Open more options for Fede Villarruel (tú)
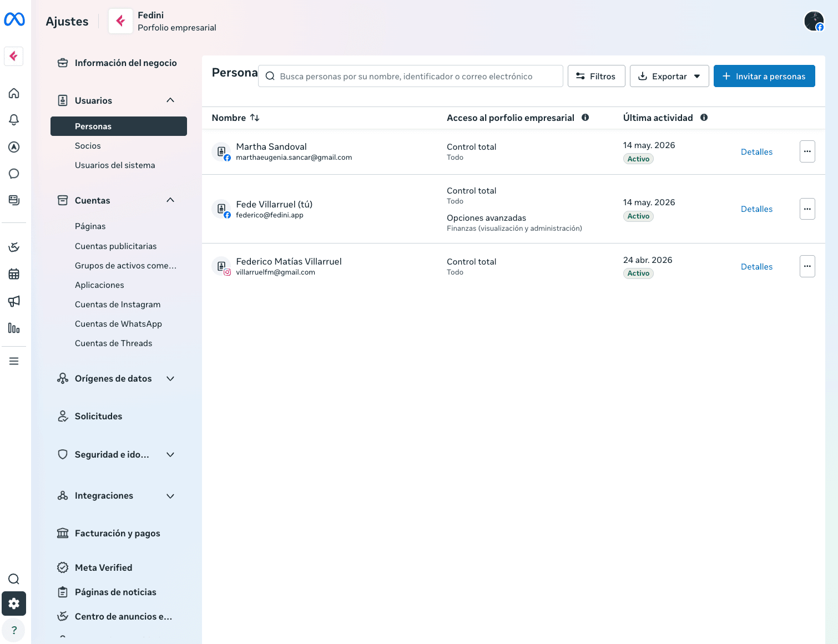 807,209
